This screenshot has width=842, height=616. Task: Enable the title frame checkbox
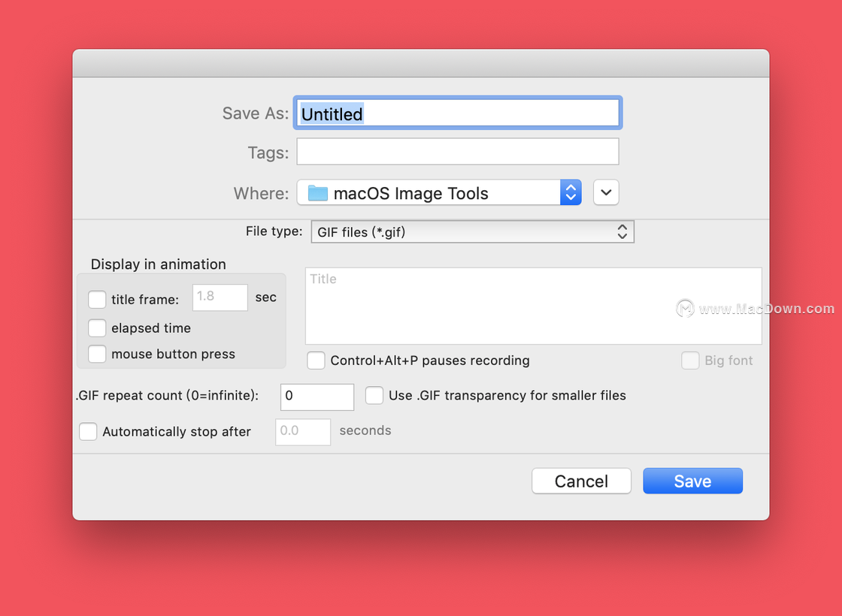[x=97, y=300]
